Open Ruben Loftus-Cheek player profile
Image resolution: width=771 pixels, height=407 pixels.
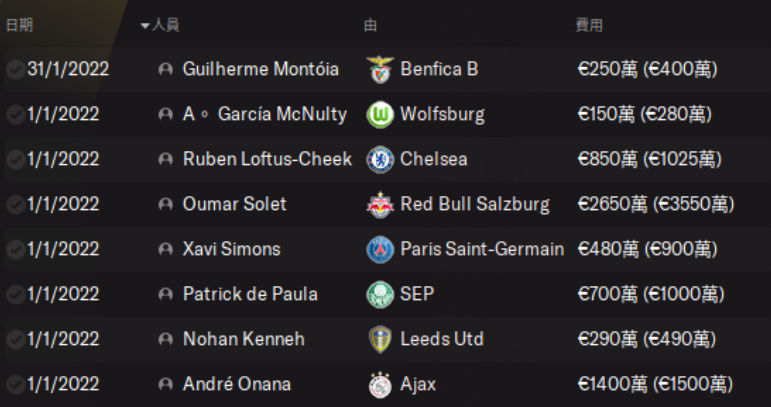(267, 159)
